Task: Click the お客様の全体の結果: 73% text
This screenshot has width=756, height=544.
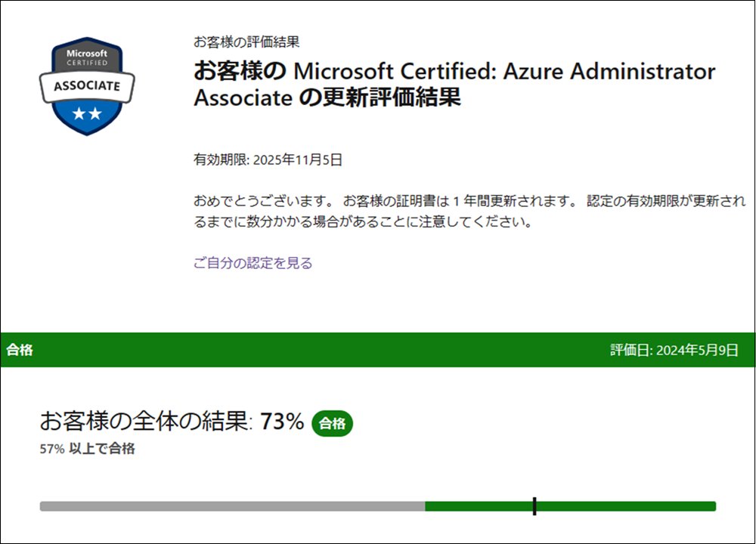Action: (172, 421)
